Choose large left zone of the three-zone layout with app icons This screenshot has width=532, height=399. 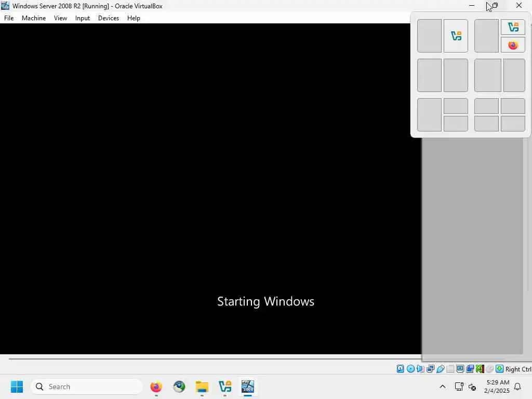coord(486,36)
